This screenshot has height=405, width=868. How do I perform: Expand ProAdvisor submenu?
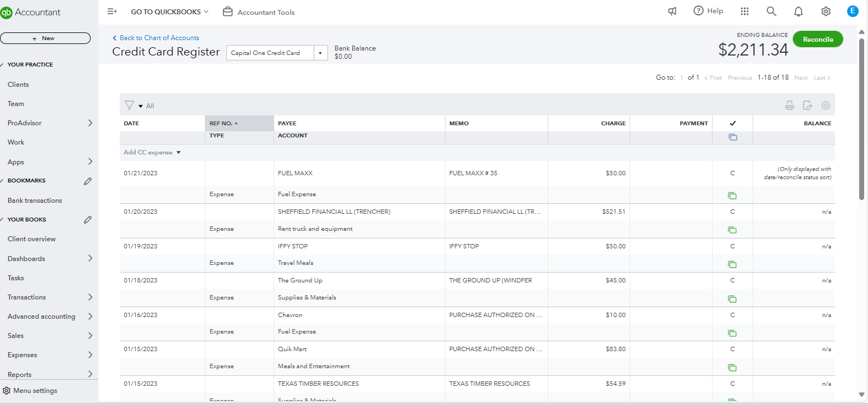click(x=90, y=123)
